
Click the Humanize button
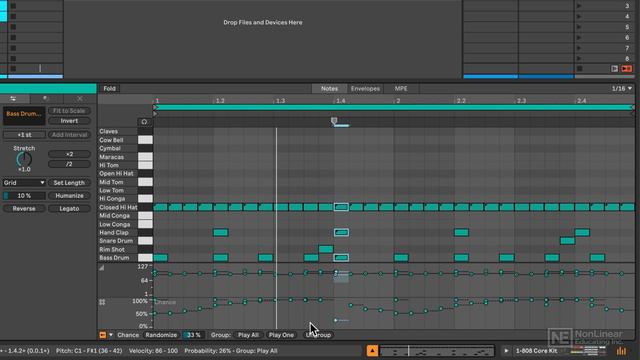pyautogui.click(x=69, y=196)
